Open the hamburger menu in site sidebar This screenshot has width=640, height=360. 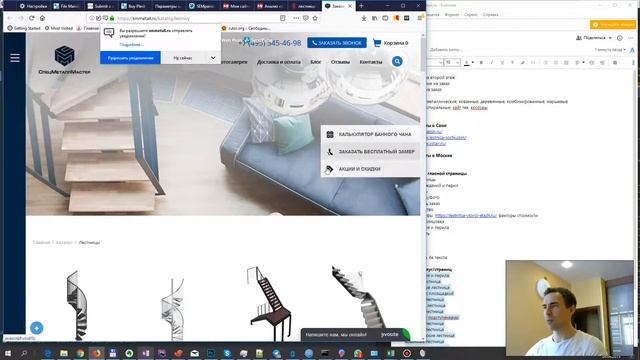click(x=15, y=58)
